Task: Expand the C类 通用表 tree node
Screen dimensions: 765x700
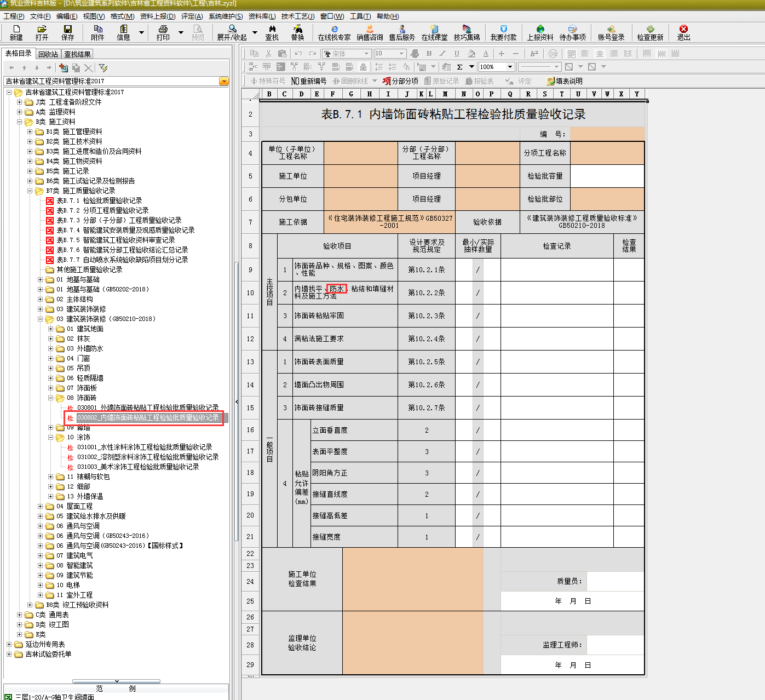Action: tap(20, 615)
